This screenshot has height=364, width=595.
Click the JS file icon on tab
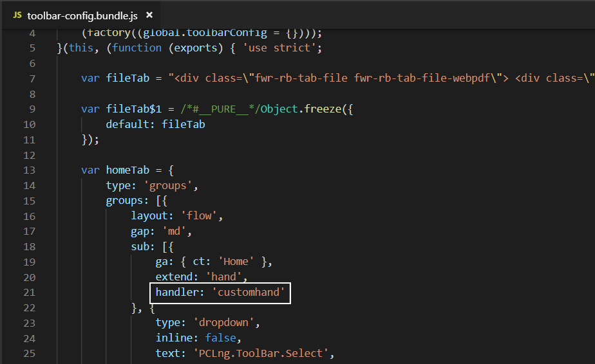click(x=17, y=15)
